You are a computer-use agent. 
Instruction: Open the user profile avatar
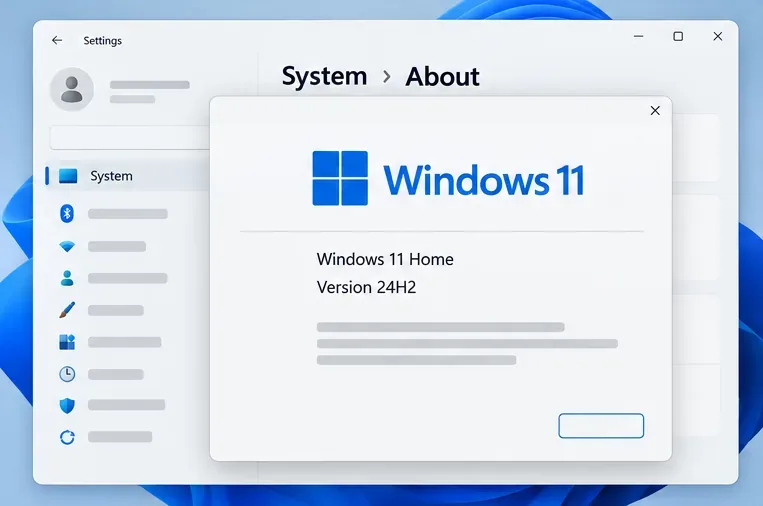pyautogui.click(x=72, y=90)
